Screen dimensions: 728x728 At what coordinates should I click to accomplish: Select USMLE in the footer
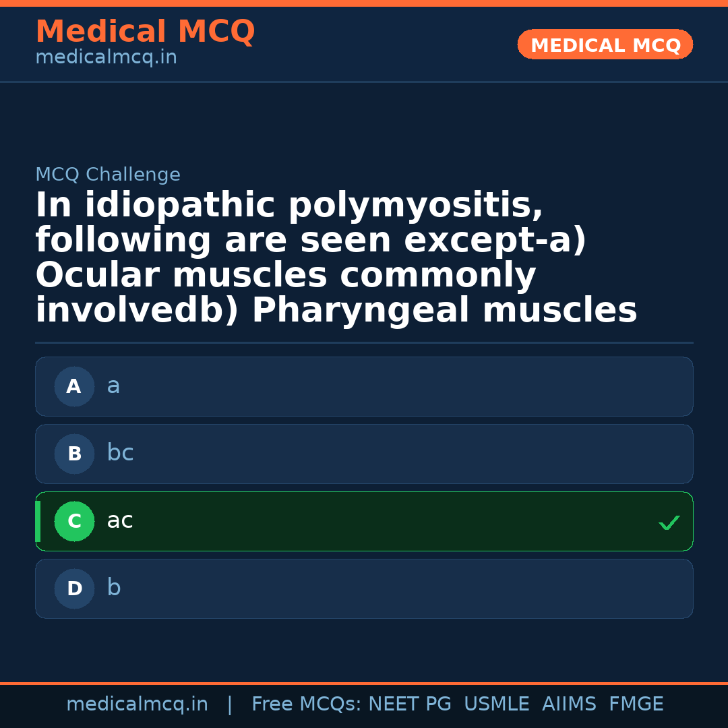coord(496,704)
